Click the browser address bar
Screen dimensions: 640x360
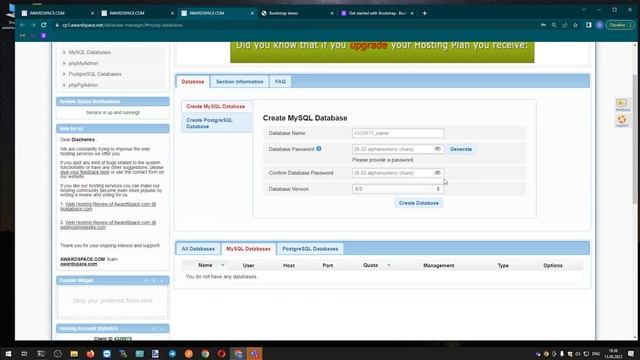click(x=294, y=25)
